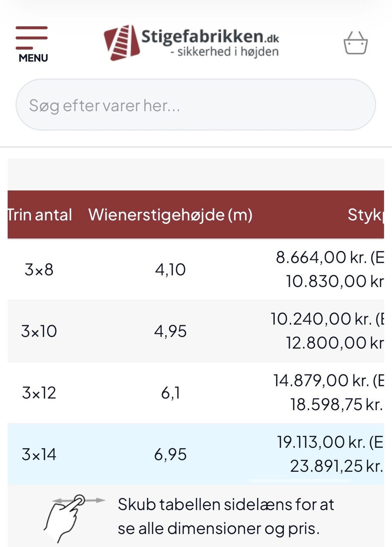Viewport: 392px width, 547px height.
Task: Click the 4,95 height value
Action: (x=170, y=331)
